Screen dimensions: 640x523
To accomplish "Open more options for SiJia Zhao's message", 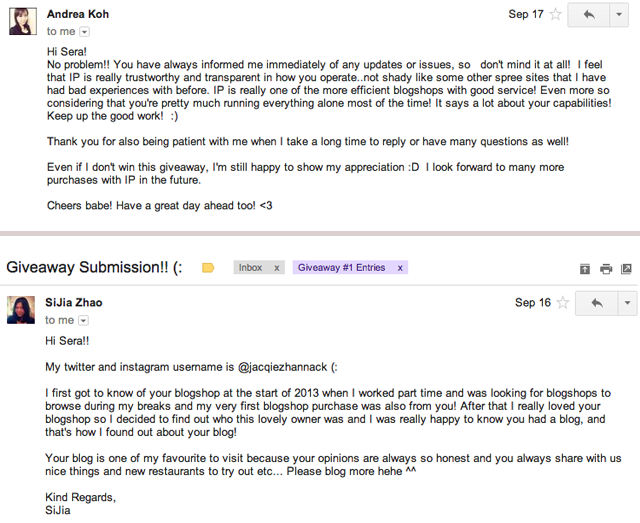I will (627, 303).
